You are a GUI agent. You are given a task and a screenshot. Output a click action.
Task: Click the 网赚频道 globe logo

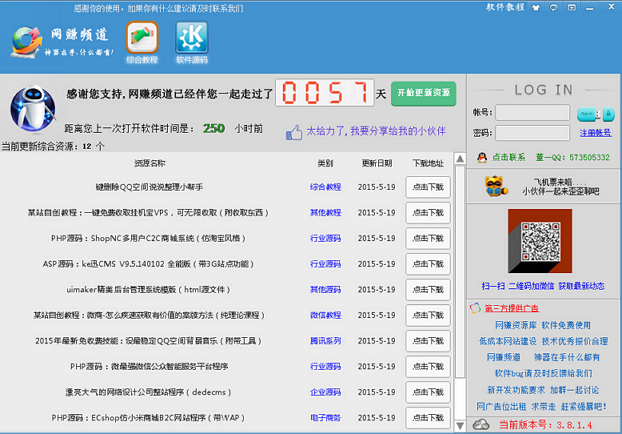pos(27,41)
